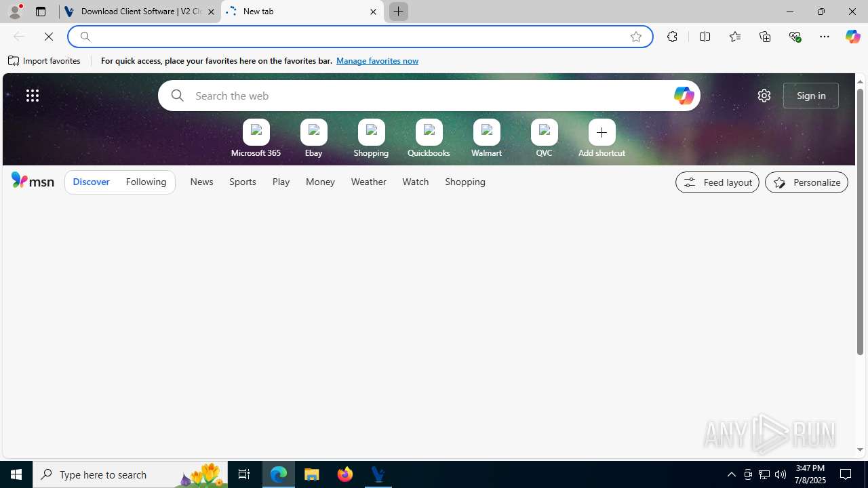Open the Play section
The width and height of the screenshot is (868, 488).
281,182
